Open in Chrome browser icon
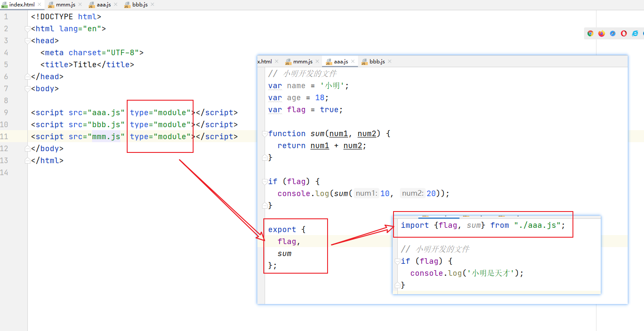The width and height of the screenshot is (644, 331). click(x=590, y=33)
